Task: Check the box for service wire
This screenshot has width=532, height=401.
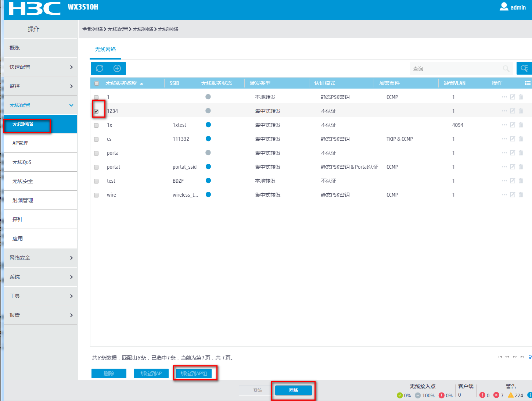Action: point(96,195)
